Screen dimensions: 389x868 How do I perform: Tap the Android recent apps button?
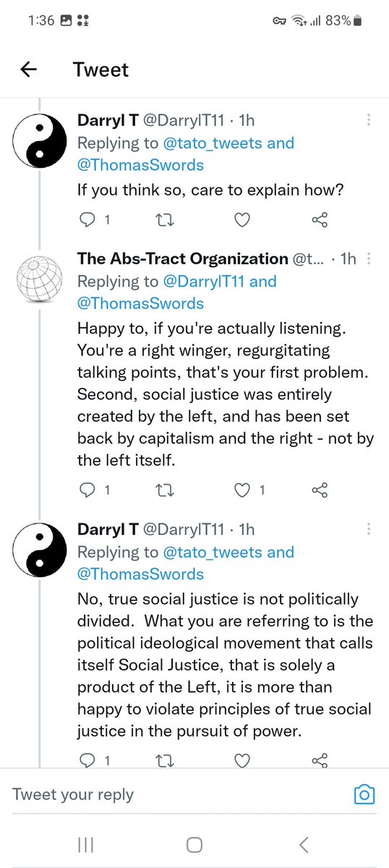tap(85, 845)
